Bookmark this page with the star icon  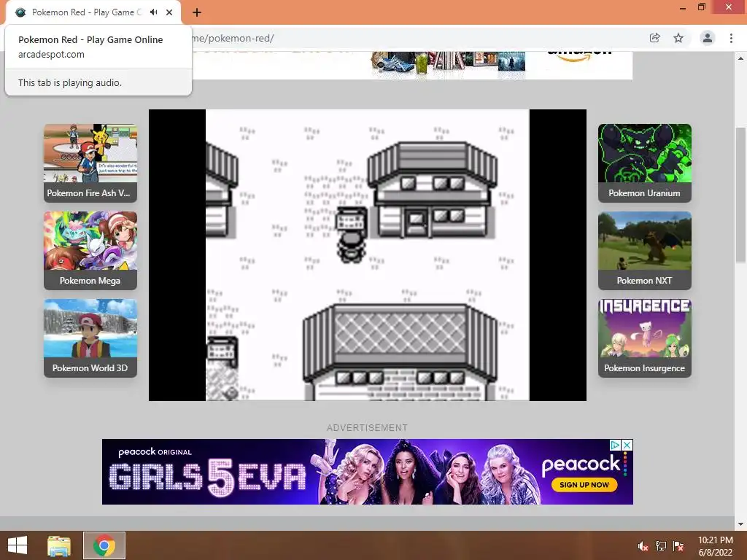click(678, 38)
